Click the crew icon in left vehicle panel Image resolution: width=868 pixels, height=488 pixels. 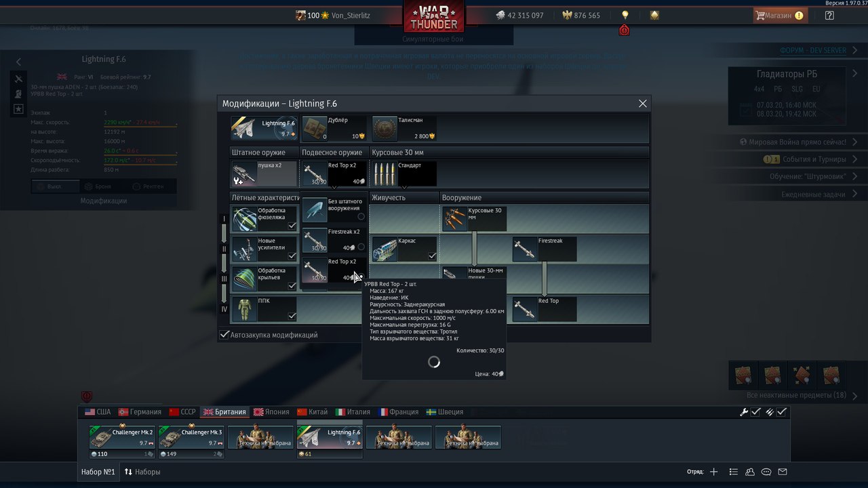(x=18, y=94)
